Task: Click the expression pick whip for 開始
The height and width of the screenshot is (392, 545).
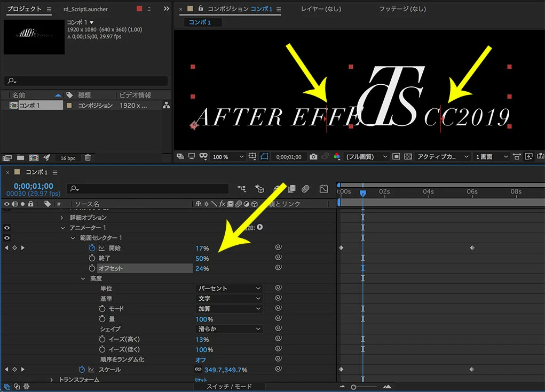Action: (278, 247)
